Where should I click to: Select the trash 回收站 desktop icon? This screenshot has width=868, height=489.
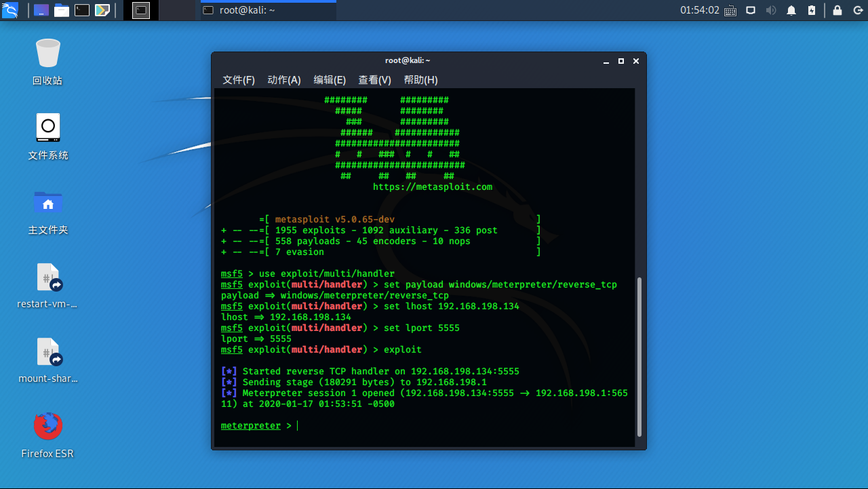[x=47, y=62]
